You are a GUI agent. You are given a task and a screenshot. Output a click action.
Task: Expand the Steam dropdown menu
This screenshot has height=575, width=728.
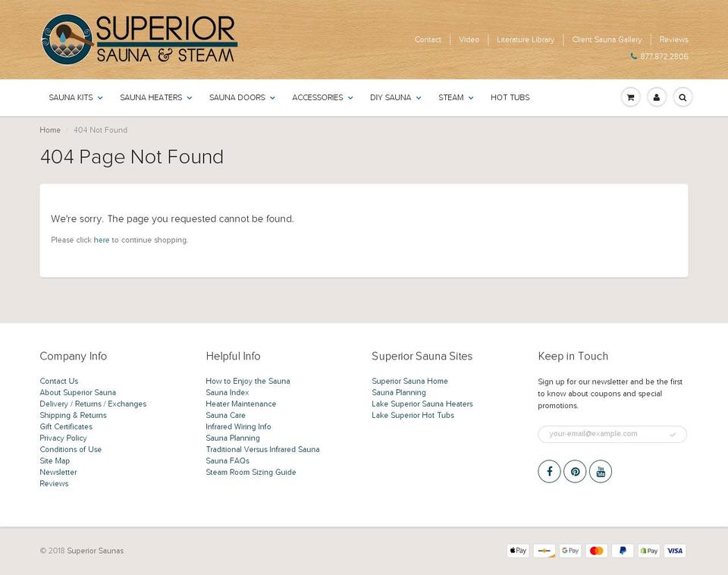pyautogui.click(x=456, y=98)
